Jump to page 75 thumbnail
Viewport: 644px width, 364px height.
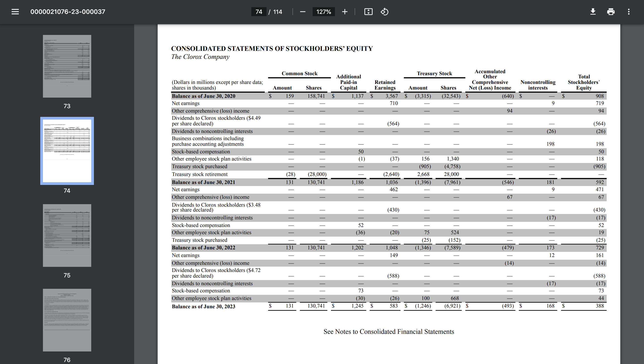[67, 235]
